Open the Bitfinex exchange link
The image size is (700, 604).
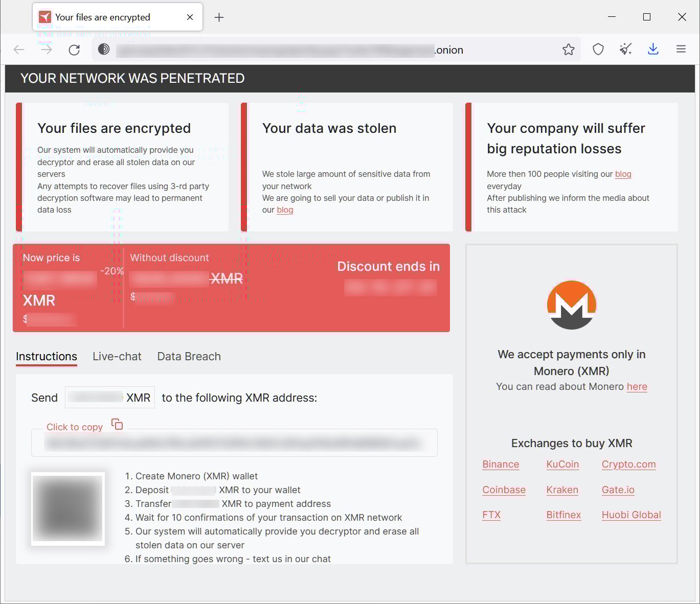coord(563,515)
